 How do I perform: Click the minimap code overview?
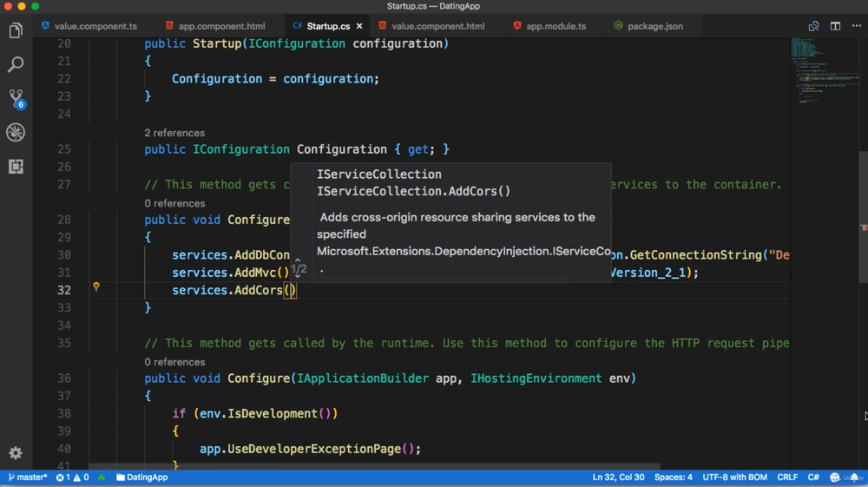coord(825,72)
